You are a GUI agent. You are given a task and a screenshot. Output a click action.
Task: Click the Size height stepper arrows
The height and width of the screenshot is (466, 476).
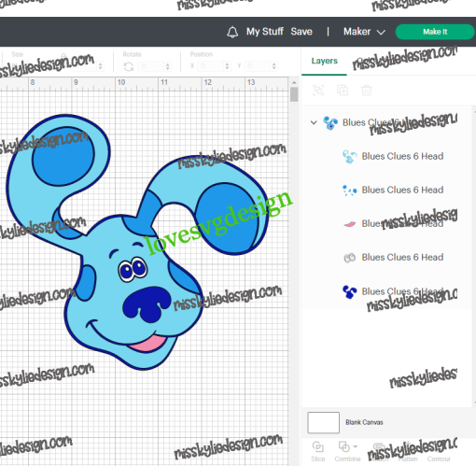[100, 66]
